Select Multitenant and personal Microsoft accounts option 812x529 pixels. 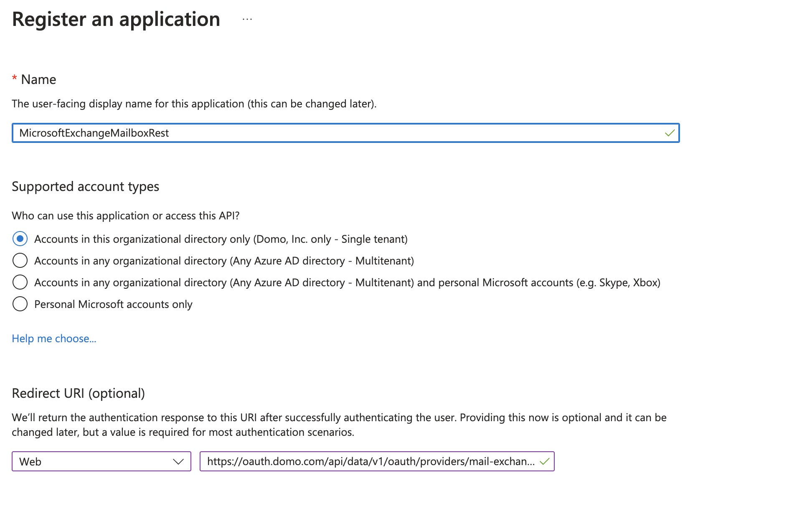click(20, 282)
